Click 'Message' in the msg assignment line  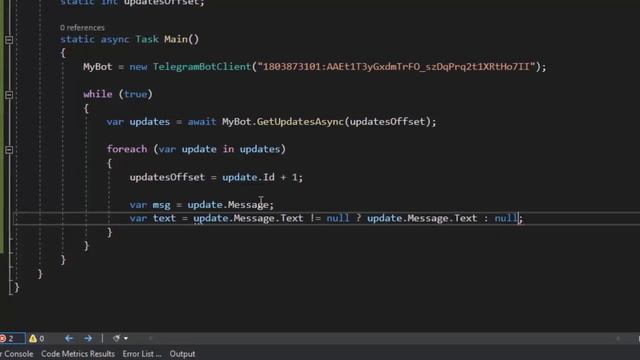pos(249,205)
